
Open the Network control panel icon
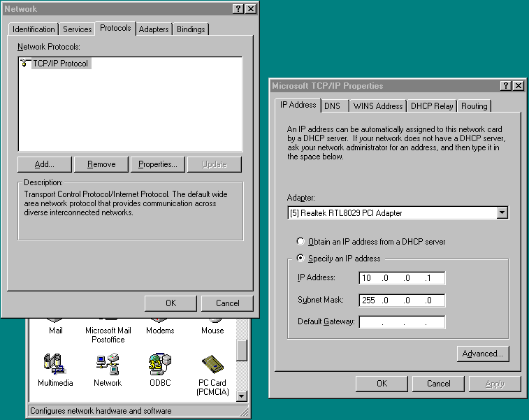[x=108, y=364]
